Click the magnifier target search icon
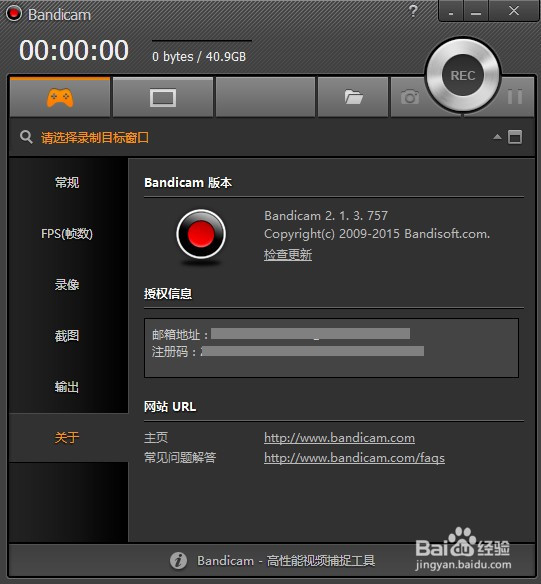Viewport: 541px width, 584px height. click(26, 137)
